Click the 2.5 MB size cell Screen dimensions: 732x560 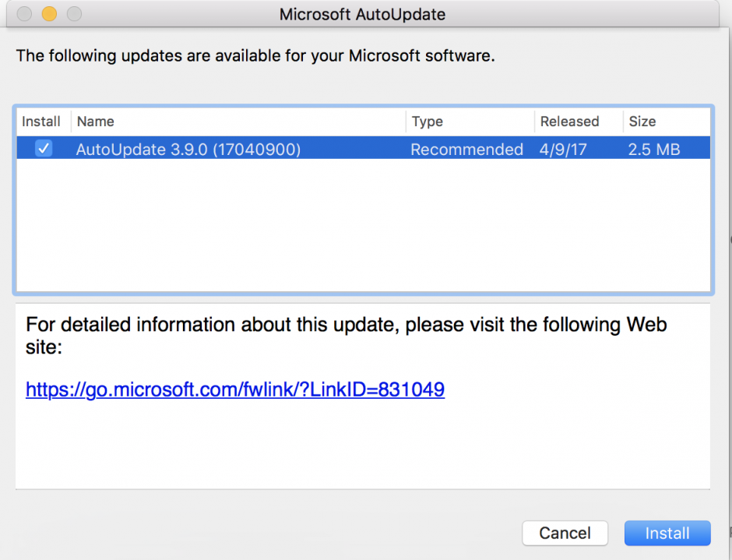(x=653, y=149)
